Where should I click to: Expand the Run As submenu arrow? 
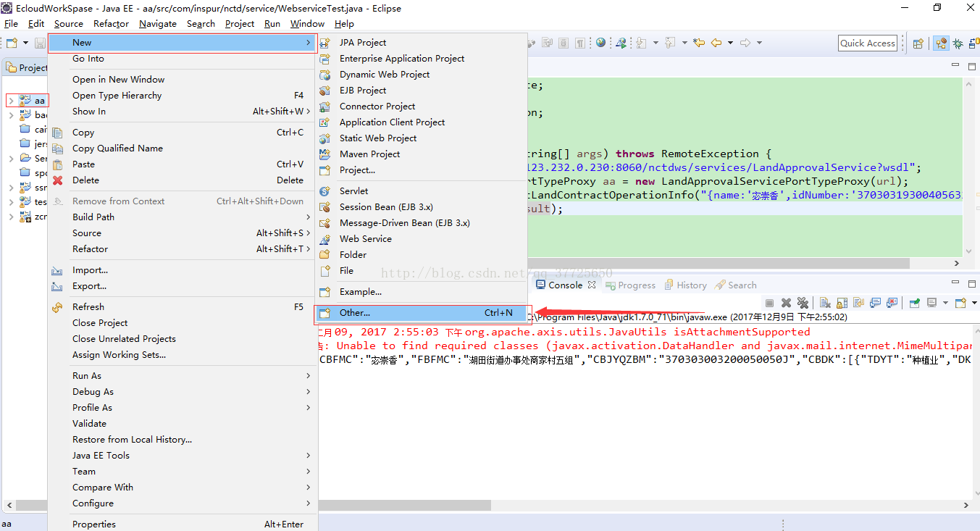coord(308,375)
